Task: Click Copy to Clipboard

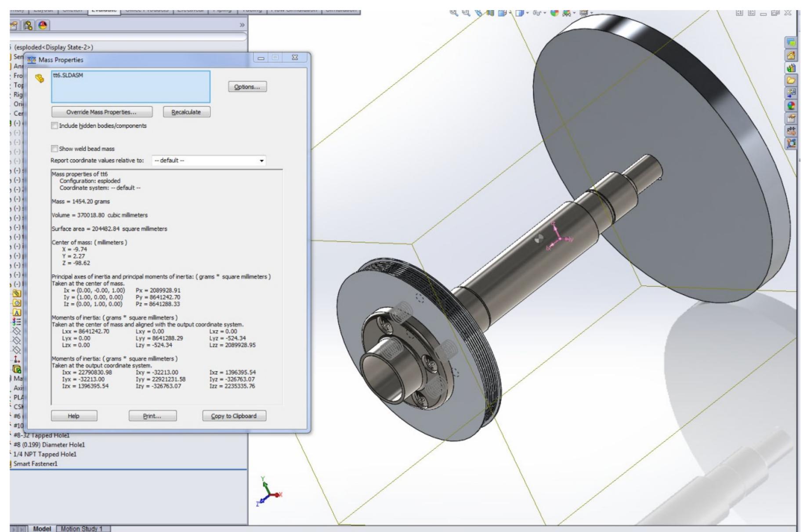Action: (235, 415)
